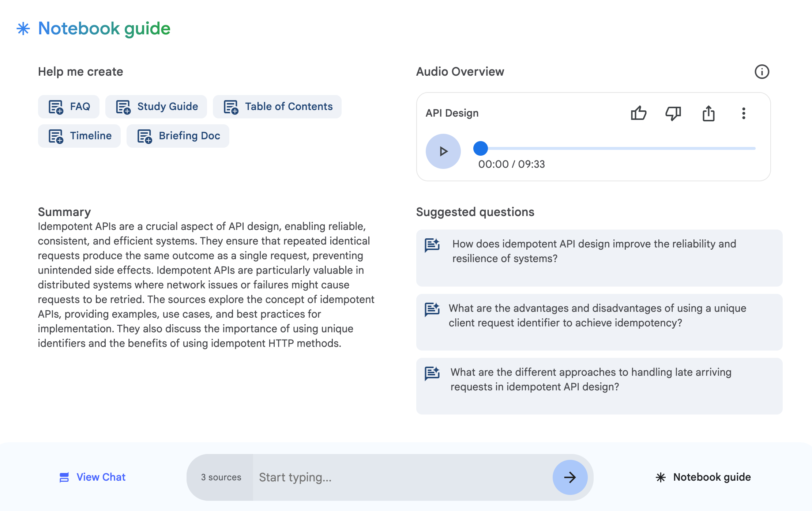Viewport: 812px width, 511px height.
Task: Create a Table of Contents
Action: coord(277,107)
